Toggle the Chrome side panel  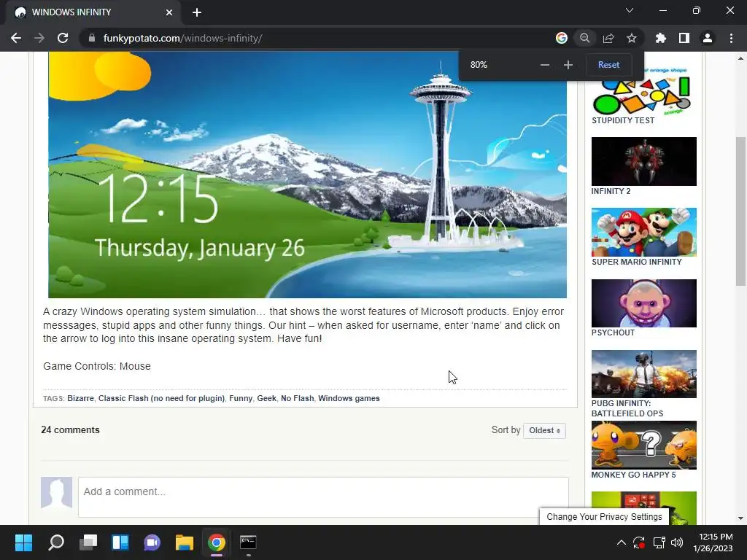pos(684,38)
